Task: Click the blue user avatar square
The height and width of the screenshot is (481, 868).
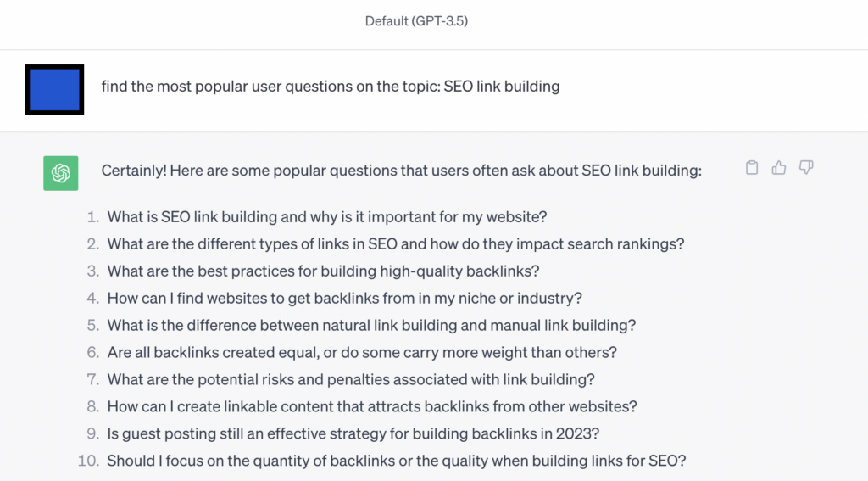Action: pos(54,90)
